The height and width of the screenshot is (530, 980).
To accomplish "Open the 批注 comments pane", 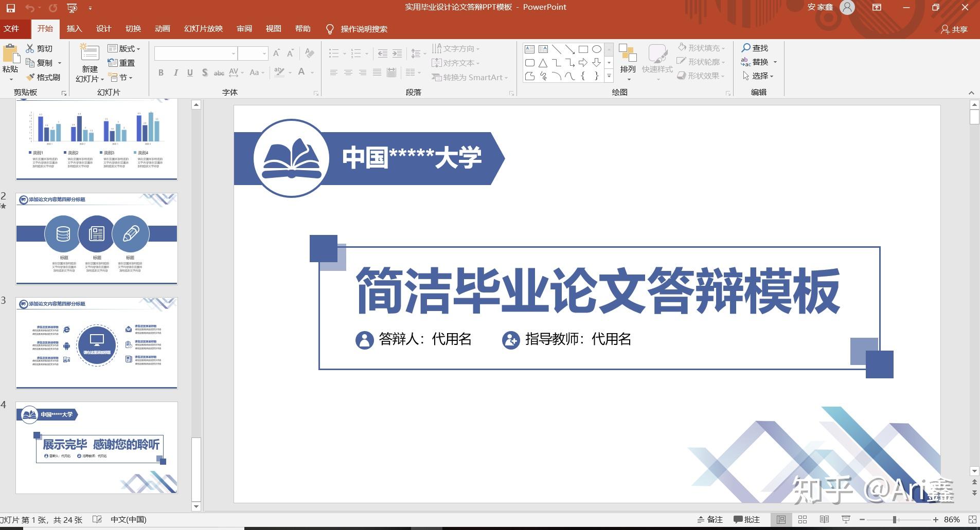I will 747,519.
